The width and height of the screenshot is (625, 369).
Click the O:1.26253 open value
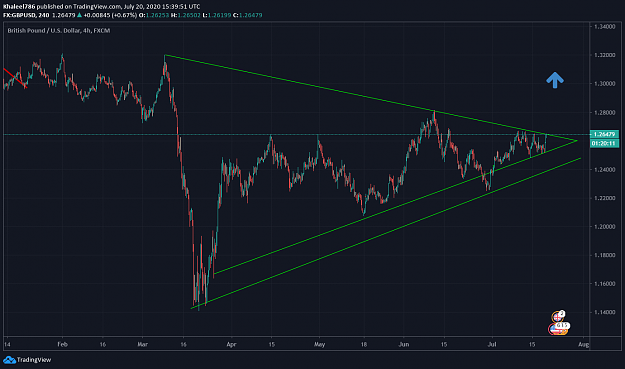pyautogui.click(x=154, y=15)
